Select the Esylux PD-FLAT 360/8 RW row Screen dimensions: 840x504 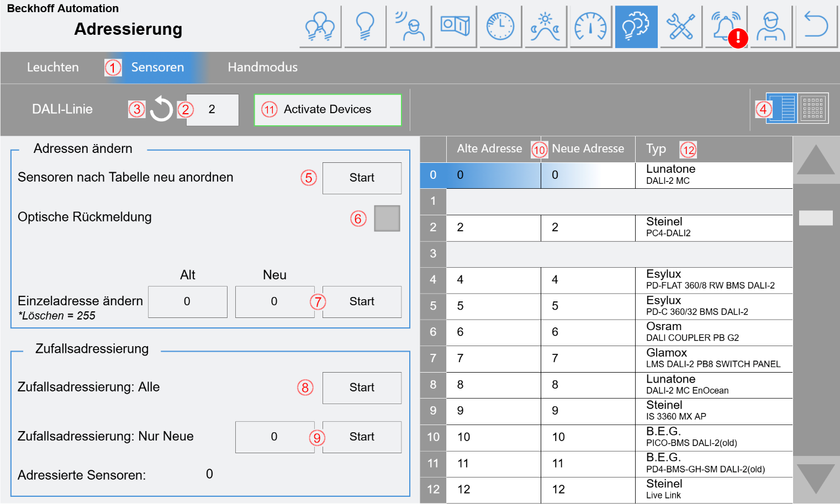[x=606, y=280]
